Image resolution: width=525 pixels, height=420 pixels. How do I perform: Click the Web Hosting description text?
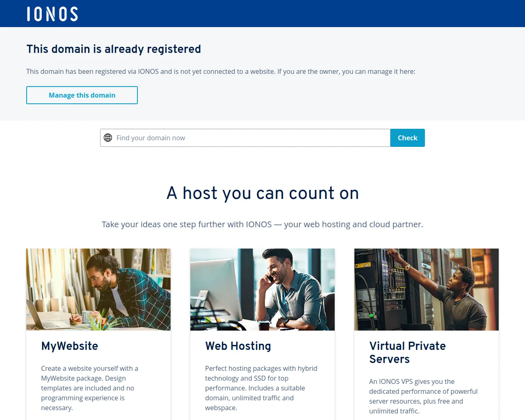click(261, 388)
